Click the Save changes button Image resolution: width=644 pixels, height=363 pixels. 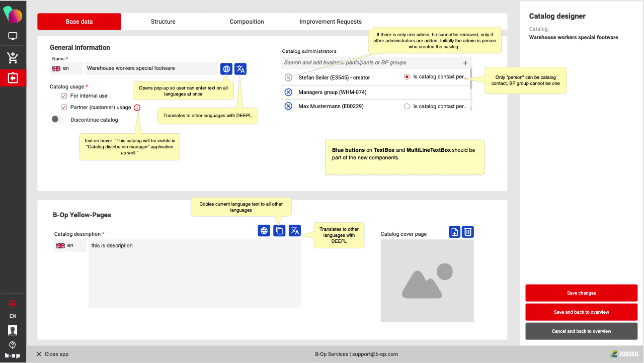[x=581, y=293]
